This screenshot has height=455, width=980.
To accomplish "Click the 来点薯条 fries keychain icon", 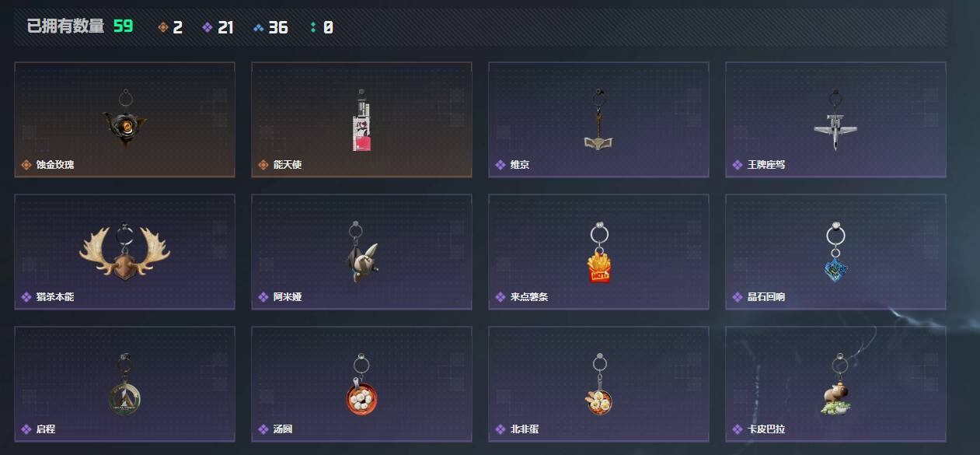I will click(598, 253).
